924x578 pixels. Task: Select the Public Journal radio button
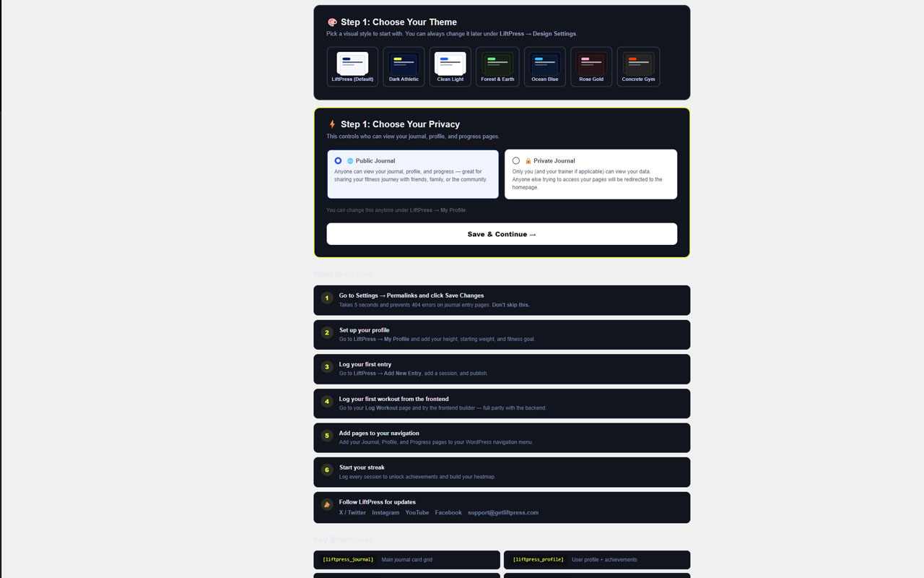point(338,160)
